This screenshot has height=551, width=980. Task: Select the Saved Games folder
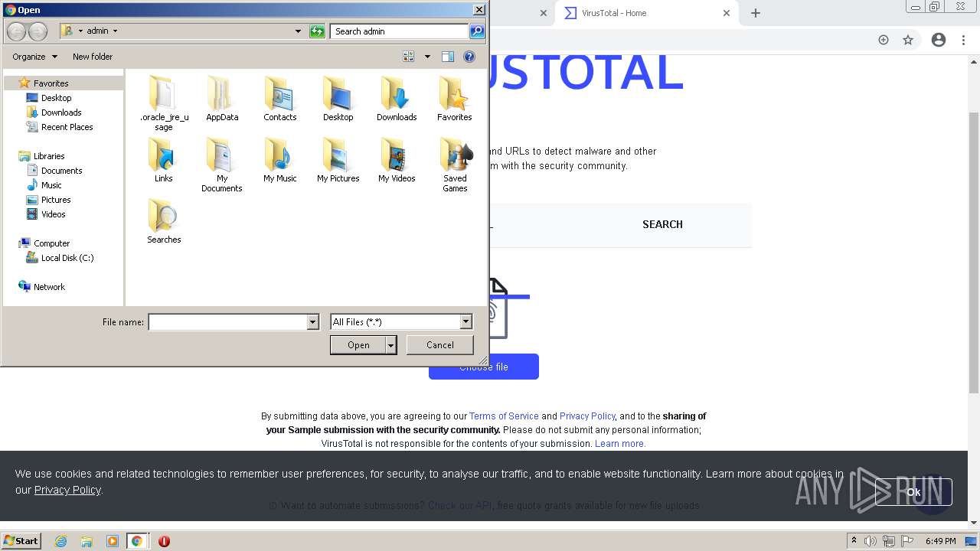click(455, 165)
